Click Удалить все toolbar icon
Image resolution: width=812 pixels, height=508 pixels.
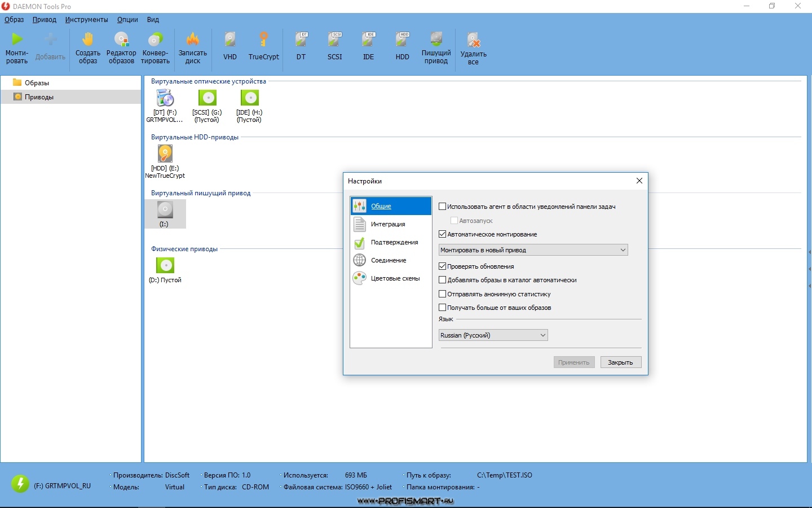tap(474, 48)
